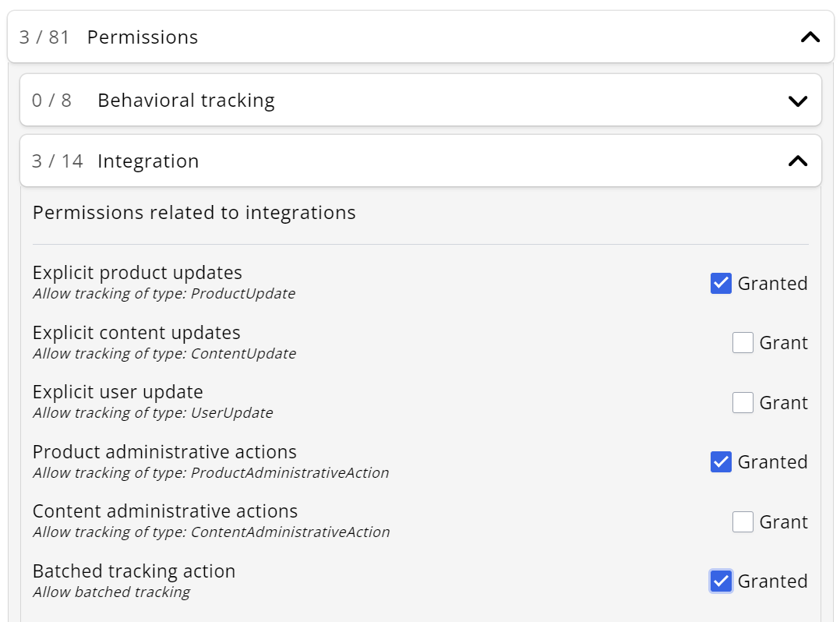This screenshot has width=840, height=622.
Task: Grant the Explicit content updates permission
Action: (743, 342)
